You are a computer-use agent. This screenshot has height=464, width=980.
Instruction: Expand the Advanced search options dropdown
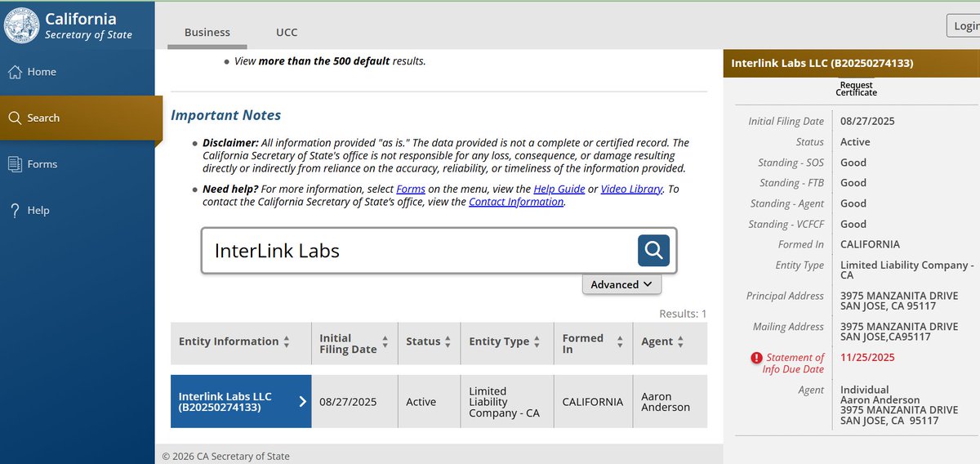coord(621,284)
